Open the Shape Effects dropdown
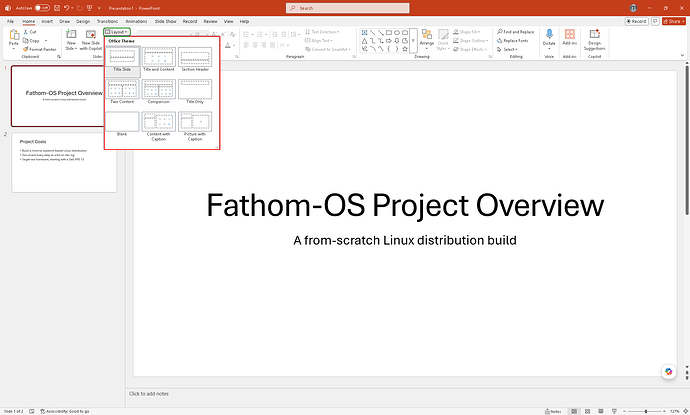 tap(470, 49)
